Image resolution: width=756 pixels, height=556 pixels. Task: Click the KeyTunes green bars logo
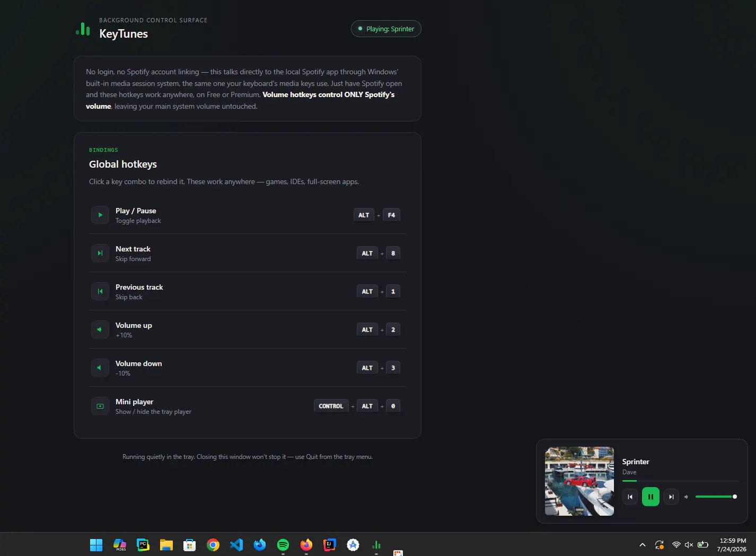[x=83, y=29]
